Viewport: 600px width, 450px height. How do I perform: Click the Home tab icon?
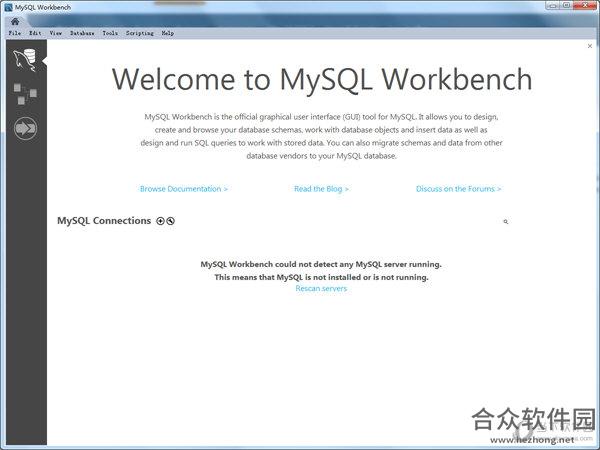pyautogui.click(x=15, y=21)
